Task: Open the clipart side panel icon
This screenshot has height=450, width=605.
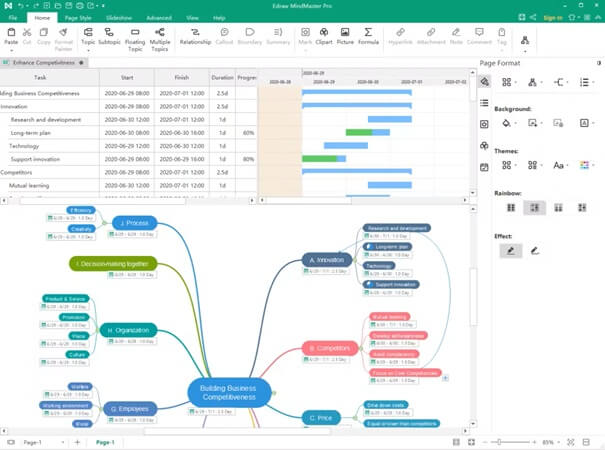Action: coord(484,145)
